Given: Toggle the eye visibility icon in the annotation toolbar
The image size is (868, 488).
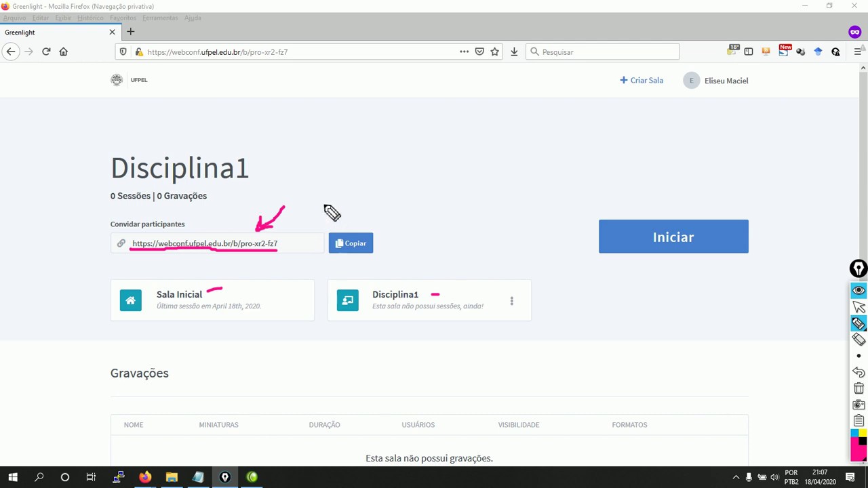Looking at the screenshot, I should point(859,290).
